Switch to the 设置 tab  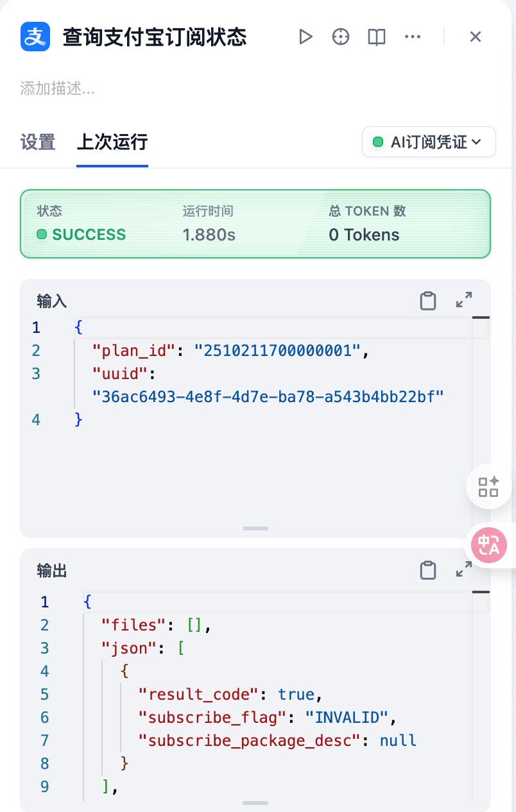tap(38, 142)
